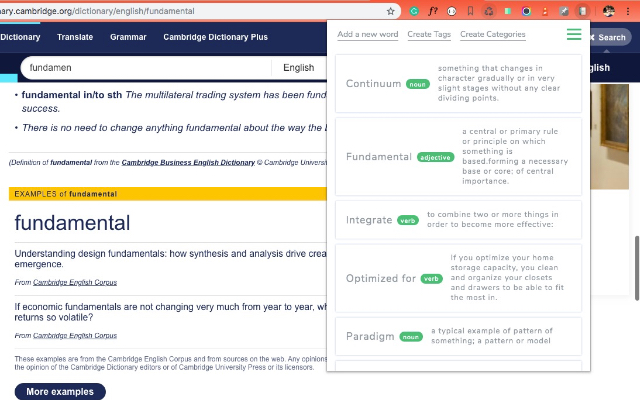Click the browser address bar URL

point(97,11)
